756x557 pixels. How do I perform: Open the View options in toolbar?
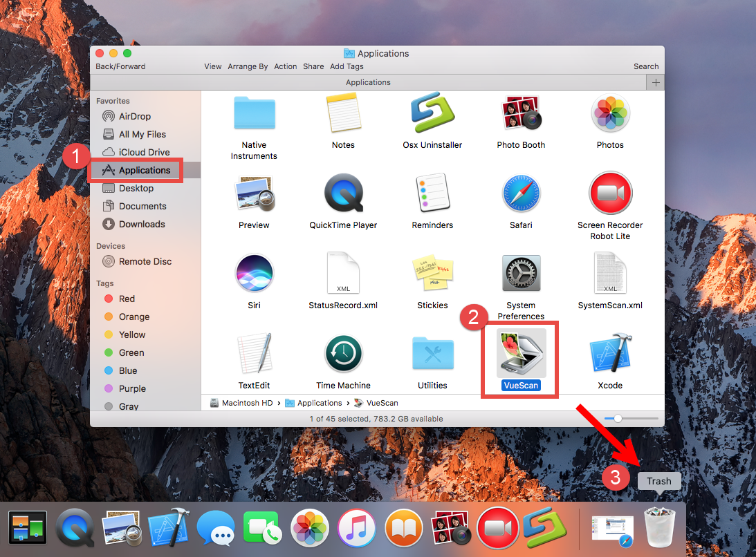(x=213, y=66)
